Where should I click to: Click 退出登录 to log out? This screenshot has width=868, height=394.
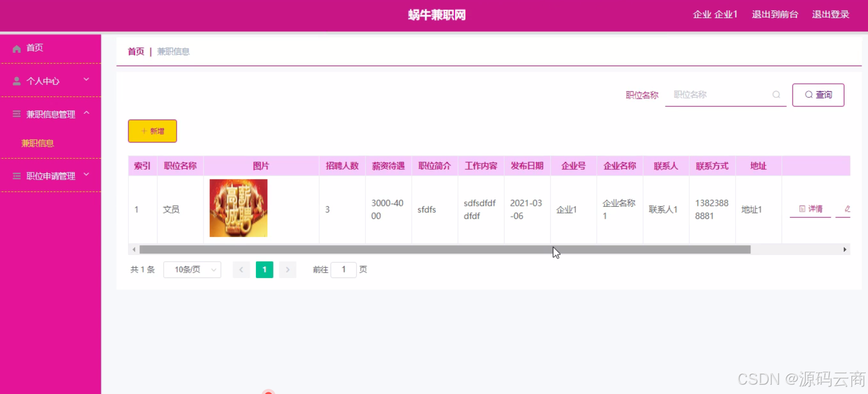coord(830,15)
